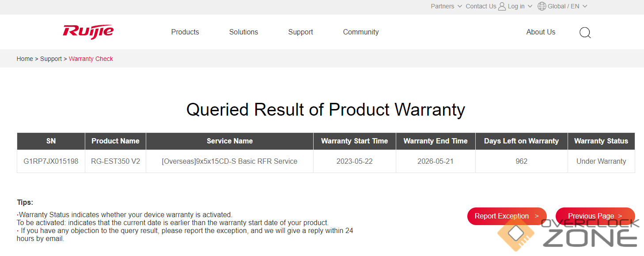The height and width of the screenshot is (256, 644).
Task: Open Contact Us link
Action: pyautogui.click(x=481, y=6)
